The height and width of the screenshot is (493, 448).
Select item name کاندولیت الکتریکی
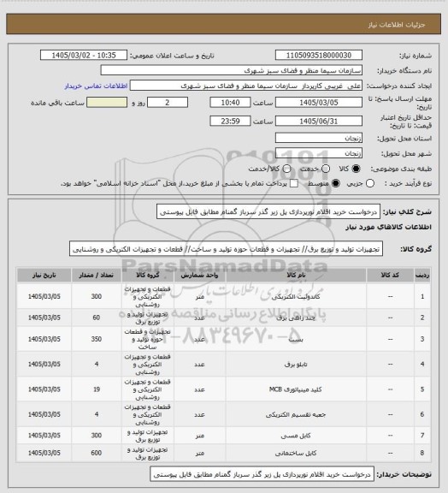[296, 296]
